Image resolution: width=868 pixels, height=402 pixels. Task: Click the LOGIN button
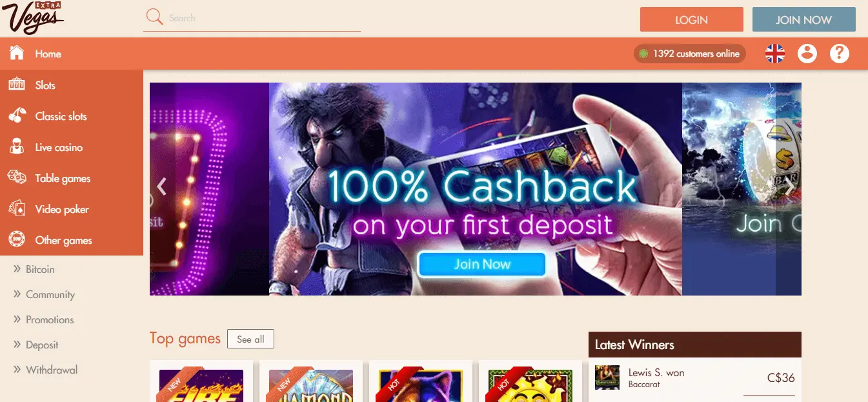pyautogui.click(x=692, y=19)
